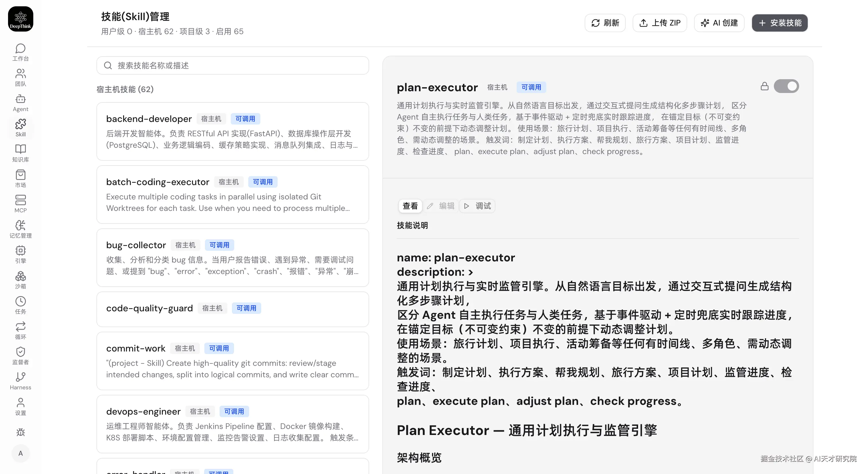Click the search magnifier icon
868x474 pixels.
tap(108, 65)
